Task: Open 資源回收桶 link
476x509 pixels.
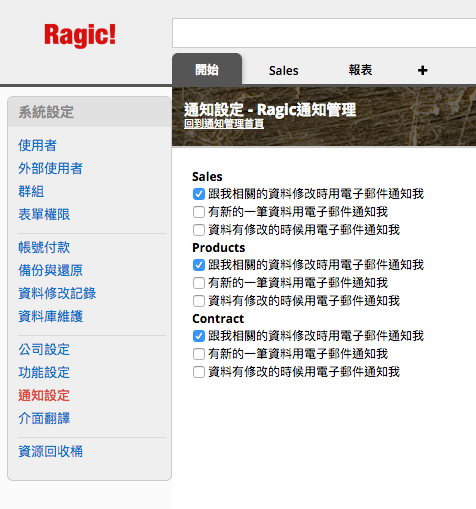Action: (50, 451)
